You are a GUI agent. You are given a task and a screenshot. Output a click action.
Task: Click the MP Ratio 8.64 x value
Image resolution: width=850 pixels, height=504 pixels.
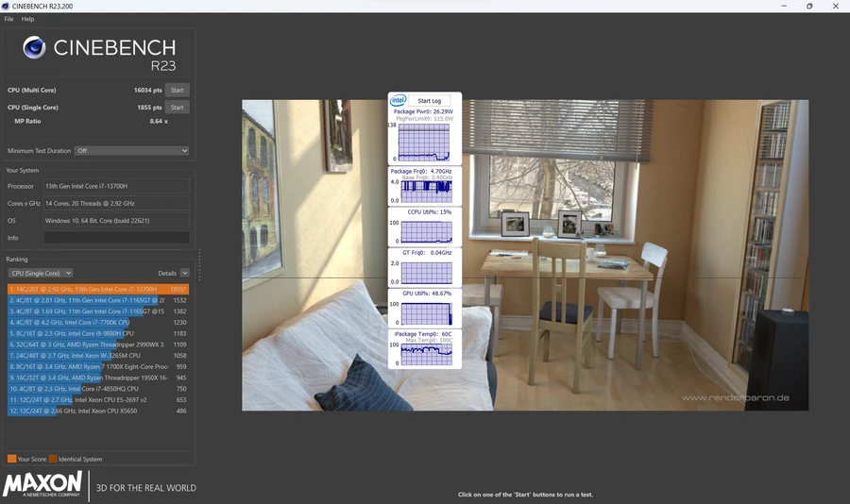[159, 122]
